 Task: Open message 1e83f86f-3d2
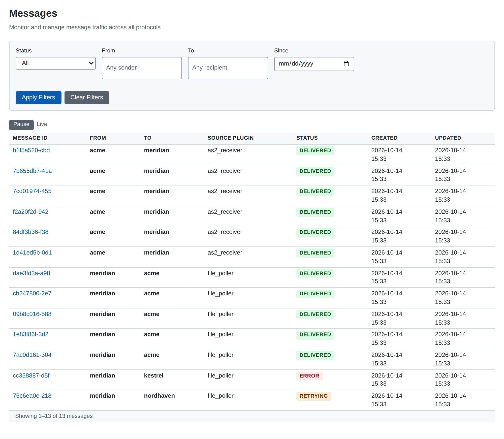[30, 334]
